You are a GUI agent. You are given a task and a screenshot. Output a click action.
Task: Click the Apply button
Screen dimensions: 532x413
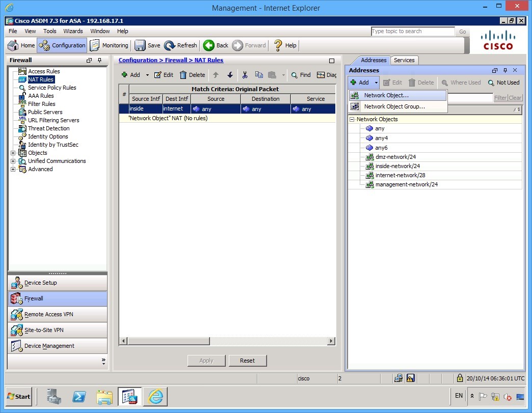point(206,360)
